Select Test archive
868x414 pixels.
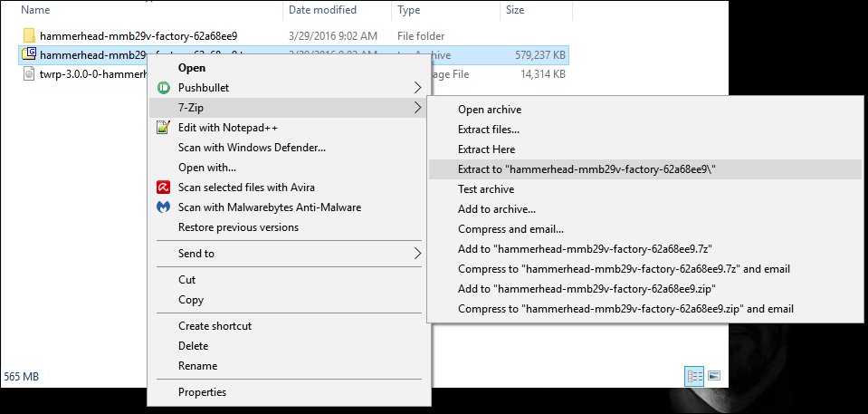[645, 189]
